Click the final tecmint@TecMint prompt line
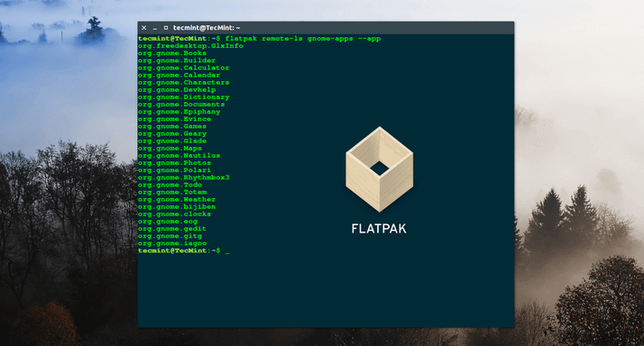This screenshot has height=346, width=644. click(184, 250)
